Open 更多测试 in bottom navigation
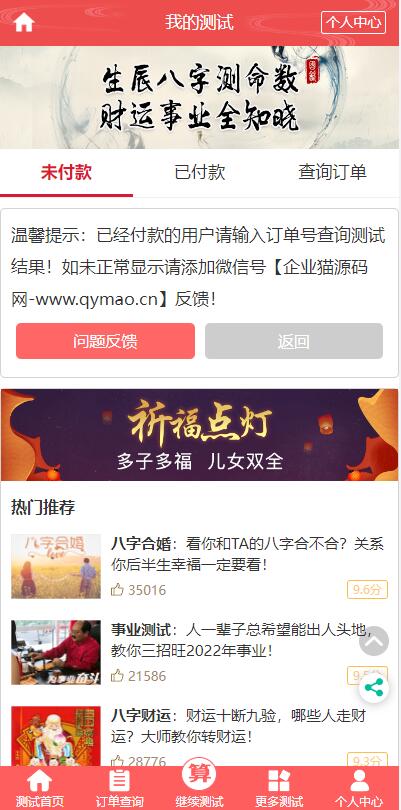401x810 pixels. pos(279,788)
